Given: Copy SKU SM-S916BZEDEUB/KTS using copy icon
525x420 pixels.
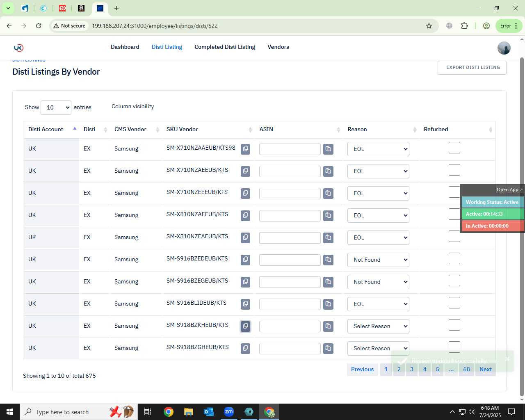Looking at the screenshot, I should 245,260.
